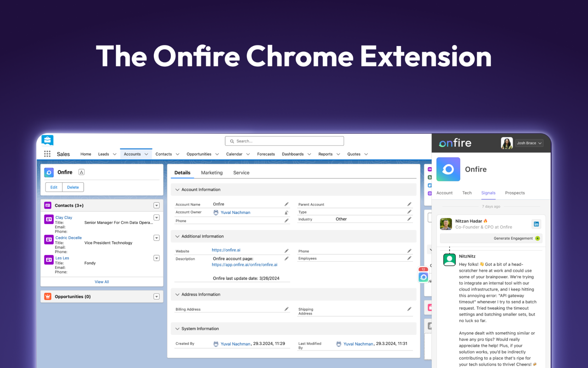Click the edit pencil next to Billing Address
This screenshot has height=368, width=588.
tap(287, 308)
